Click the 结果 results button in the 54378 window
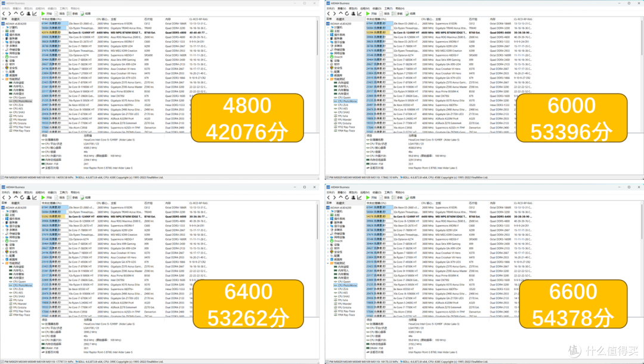 [x=410, y=197]
